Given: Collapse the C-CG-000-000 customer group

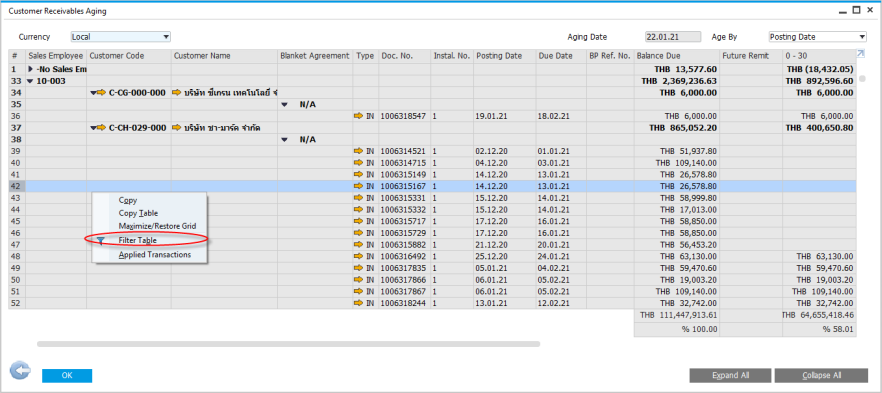Looking at the screenshot, I should [93, 92].
